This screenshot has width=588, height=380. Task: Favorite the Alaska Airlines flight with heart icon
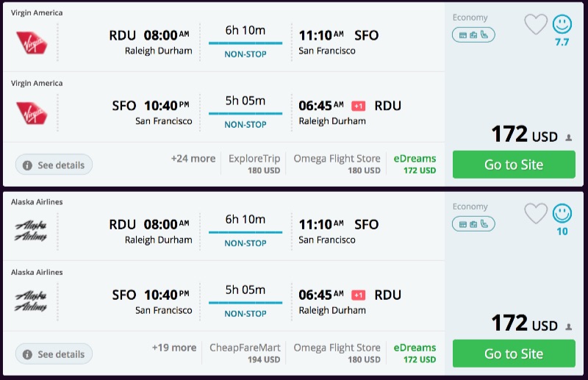[x=536, y=213]
